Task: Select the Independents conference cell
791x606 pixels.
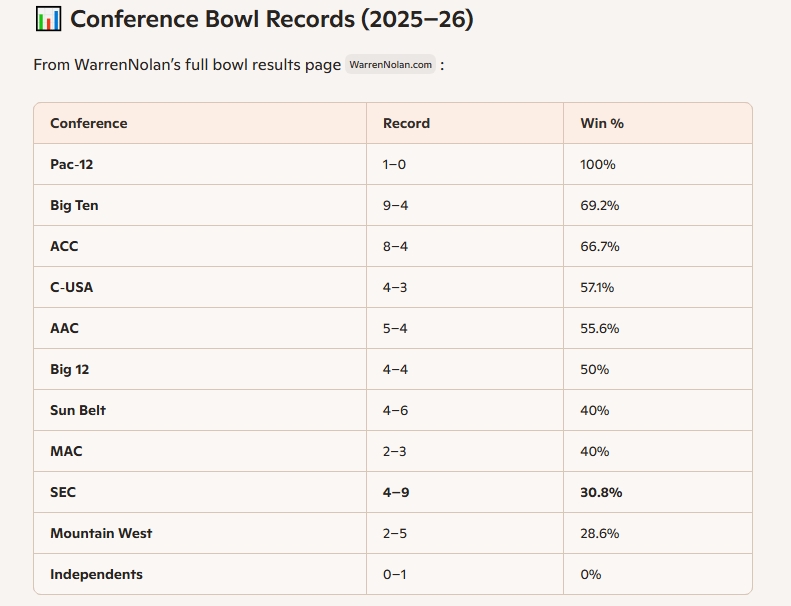Action: coord(96,574)
